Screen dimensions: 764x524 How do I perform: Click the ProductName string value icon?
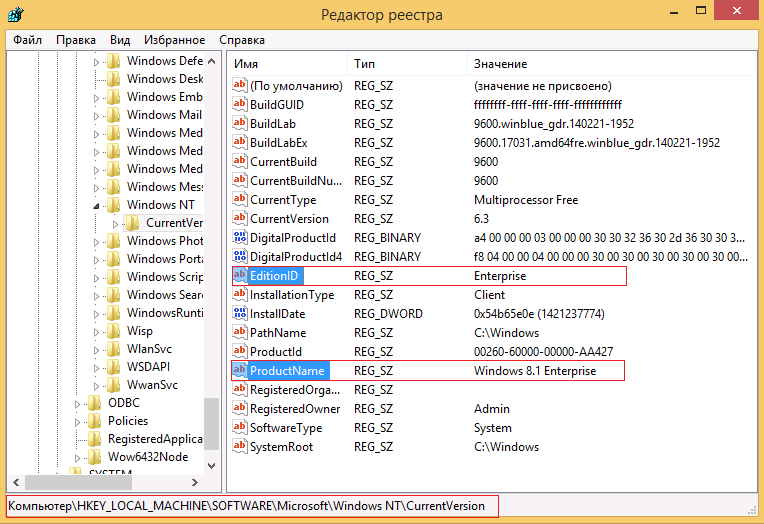[239, 370]
